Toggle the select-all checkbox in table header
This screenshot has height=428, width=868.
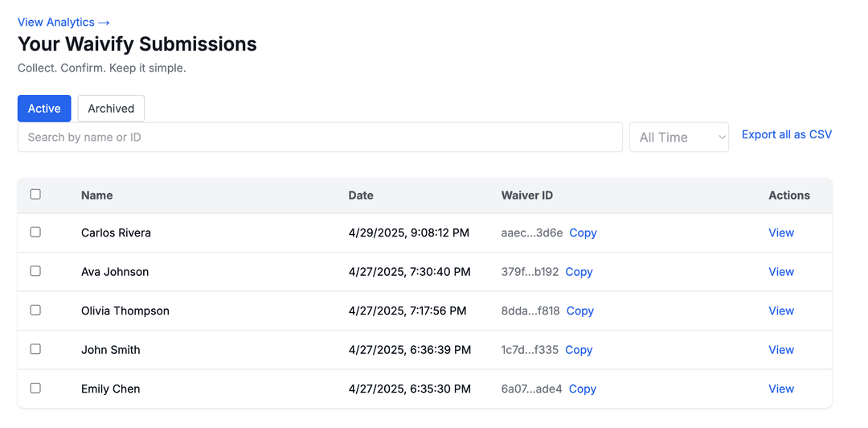35,194
